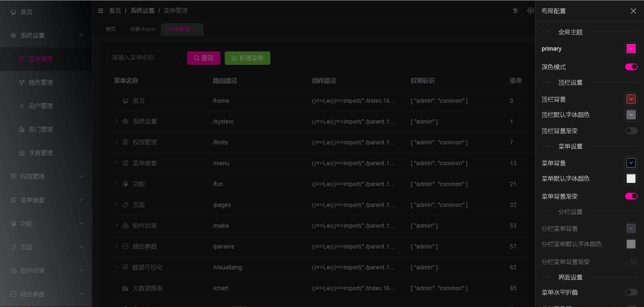644x307 pixels.
Task: Expand 路由参数 sidebar group chevron
Action: (x=81, y=294)
